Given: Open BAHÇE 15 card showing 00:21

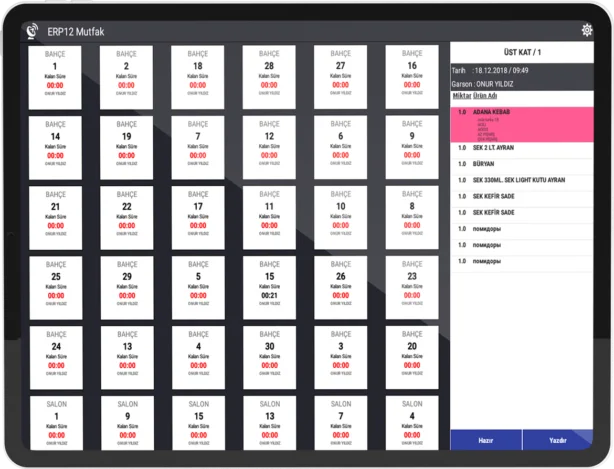Looking at the screenshot, I should point(269,287).
